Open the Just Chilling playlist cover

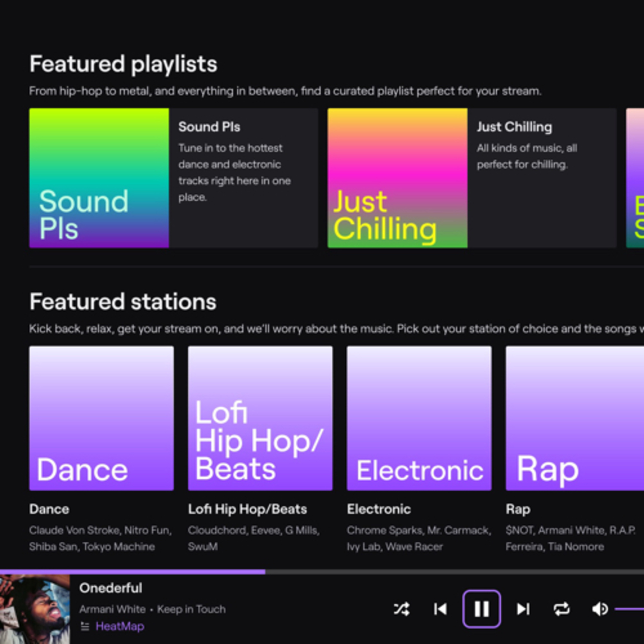tap(397, 178)
